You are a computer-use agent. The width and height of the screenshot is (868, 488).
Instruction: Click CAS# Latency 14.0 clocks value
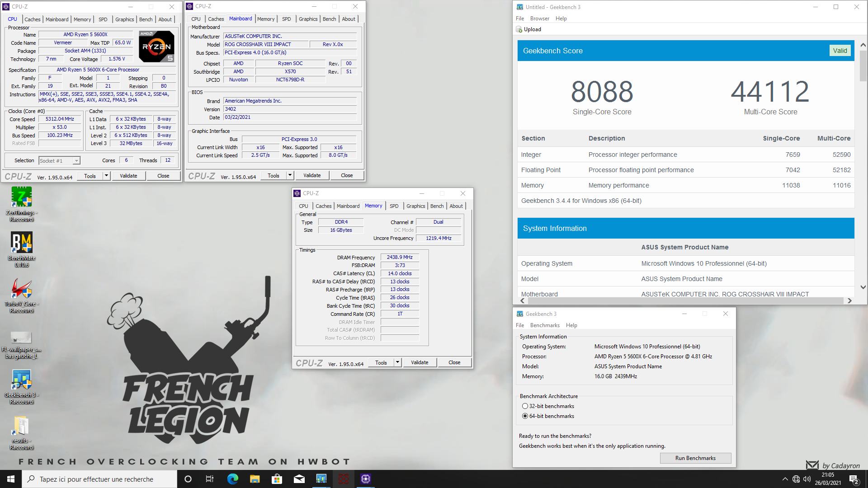point(400,274)
